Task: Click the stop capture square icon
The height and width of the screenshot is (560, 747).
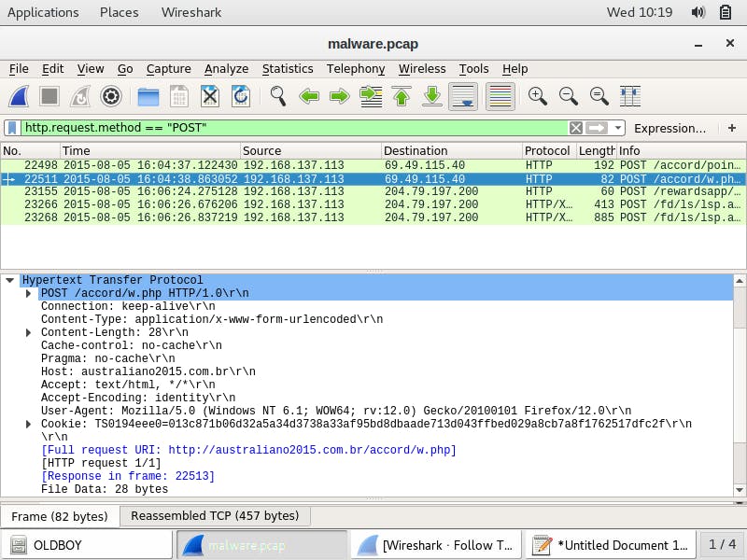Action: tap(49, 96)
